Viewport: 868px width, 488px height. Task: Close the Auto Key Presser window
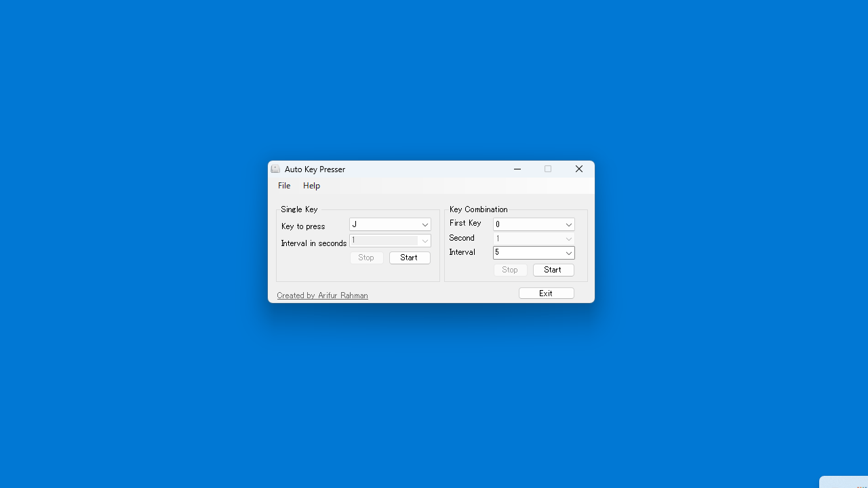pos(579,169)
